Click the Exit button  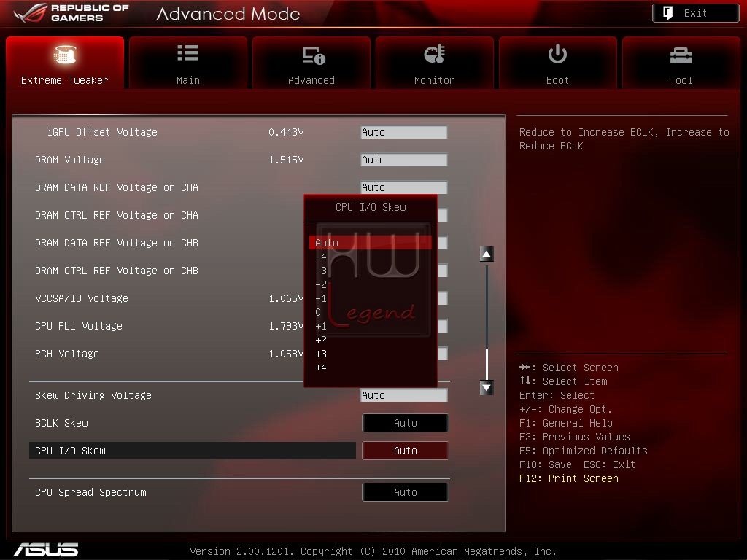[695, 13]
